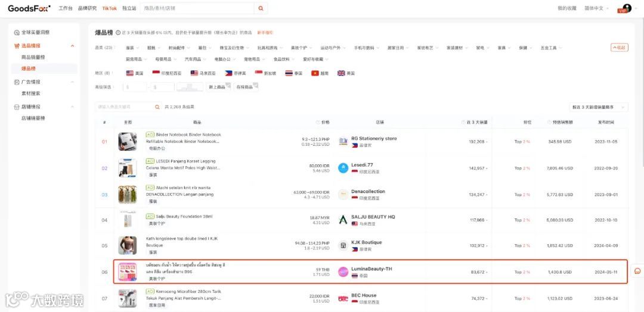Click the 2024-05-11 publish date cell

click(x=606, y=272)
